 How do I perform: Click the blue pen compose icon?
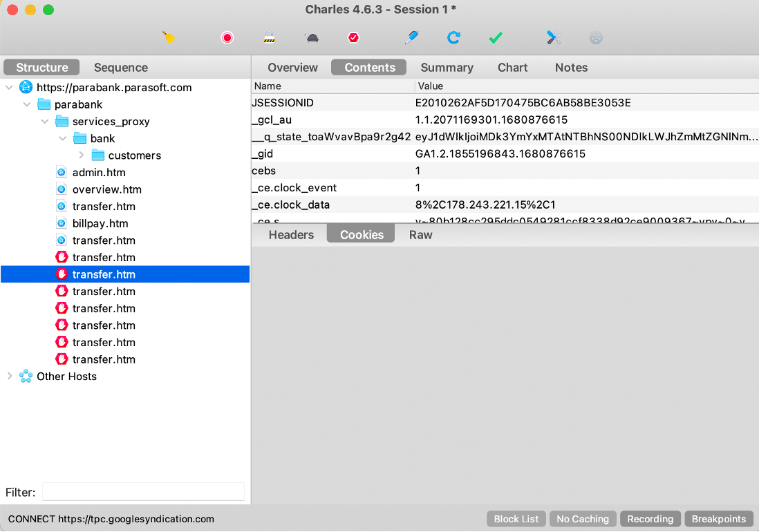tap(411, 38)
